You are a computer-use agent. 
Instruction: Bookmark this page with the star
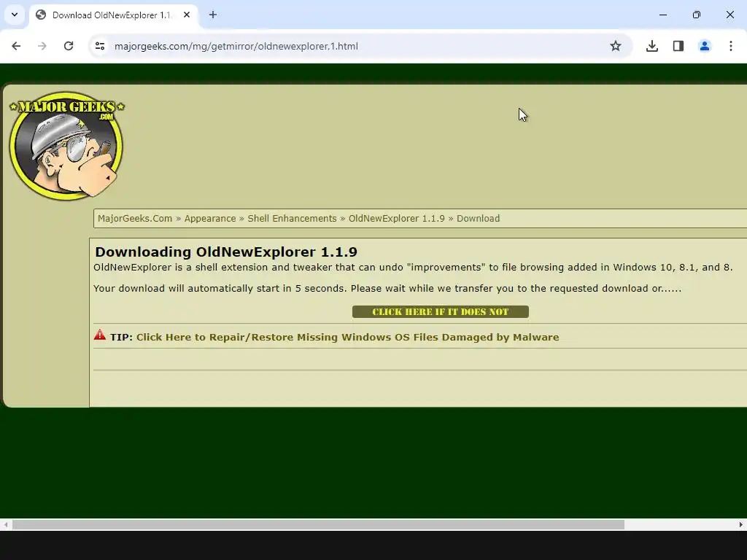[616, 46]
